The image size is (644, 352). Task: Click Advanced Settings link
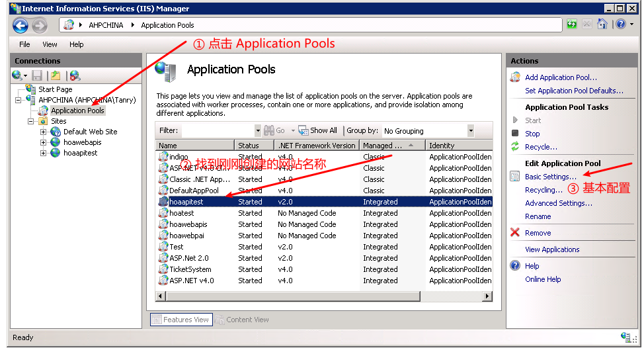coord(558,203)
